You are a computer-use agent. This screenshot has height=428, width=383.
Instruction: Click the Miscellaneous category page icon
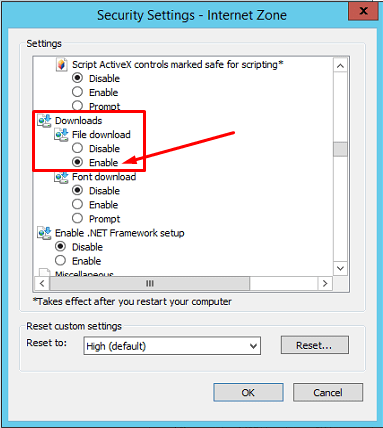[x=45, y=272]
